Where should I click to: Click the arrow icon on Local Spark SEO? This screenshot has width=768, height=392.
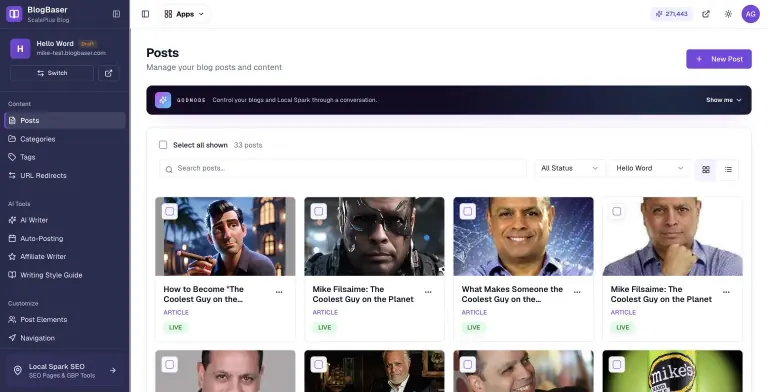[113, 370]
